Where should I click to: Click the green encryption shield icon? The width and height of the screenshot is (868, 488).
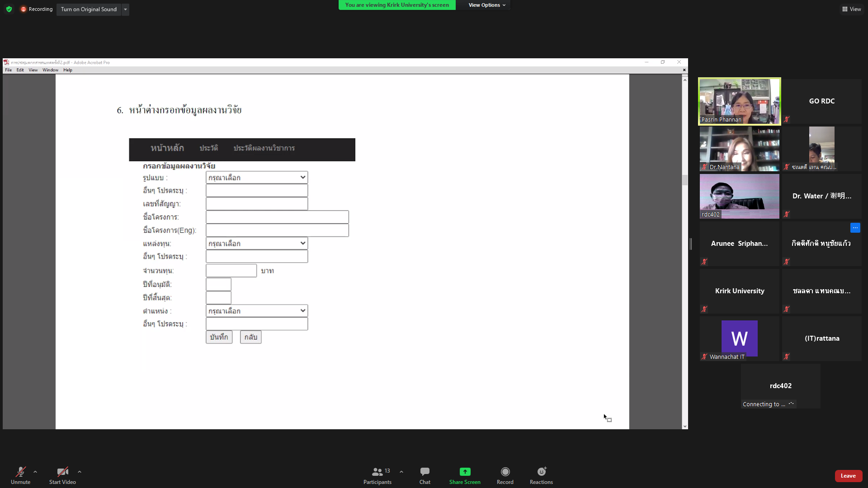click(x=9, y=9)
